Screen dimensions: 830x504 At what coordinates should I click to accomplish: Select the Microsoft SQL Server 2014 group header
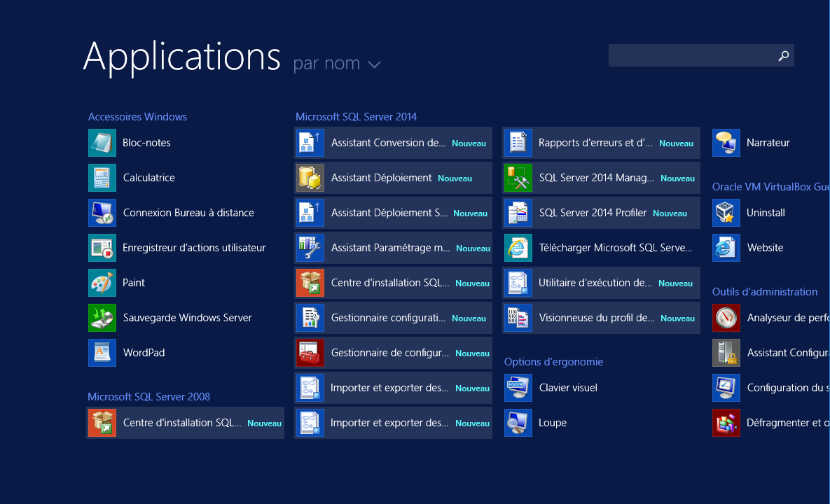[x=357, y=117]
